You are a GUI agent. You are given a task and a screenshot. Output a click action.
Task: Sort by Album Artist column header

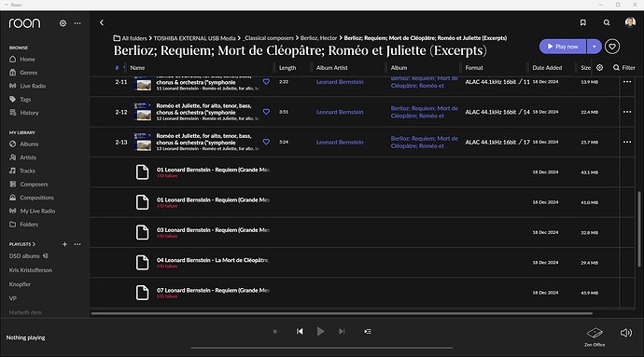[332, 68]
